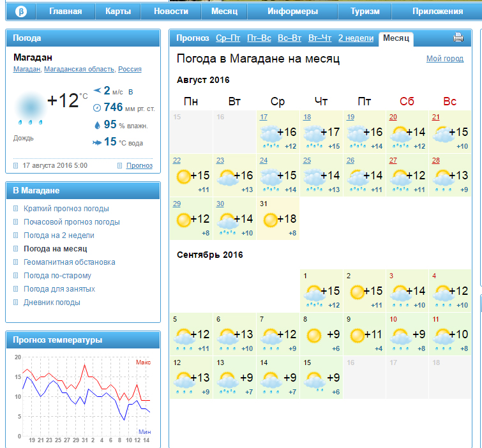The width and height of the screenshot is (482, 448).
Task: Click the sunny icon for August 22
Action: coord(184,177)
